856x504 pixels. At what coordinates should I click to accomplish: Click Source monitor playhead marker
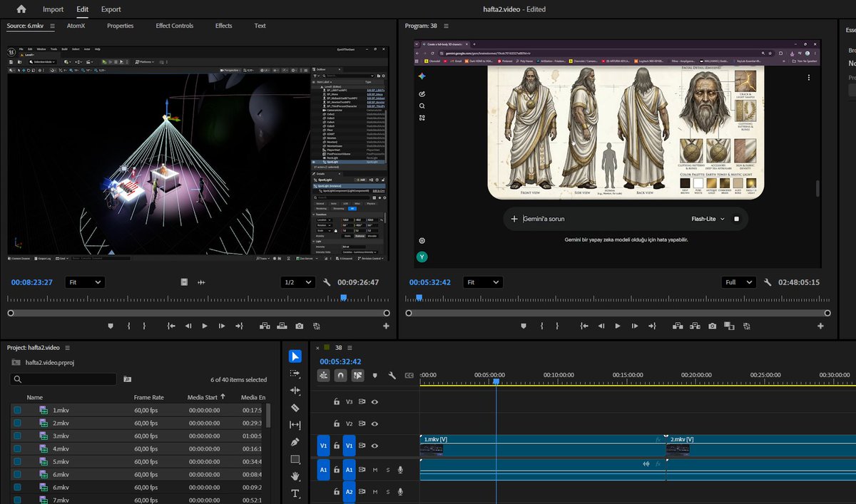point(343,297)
